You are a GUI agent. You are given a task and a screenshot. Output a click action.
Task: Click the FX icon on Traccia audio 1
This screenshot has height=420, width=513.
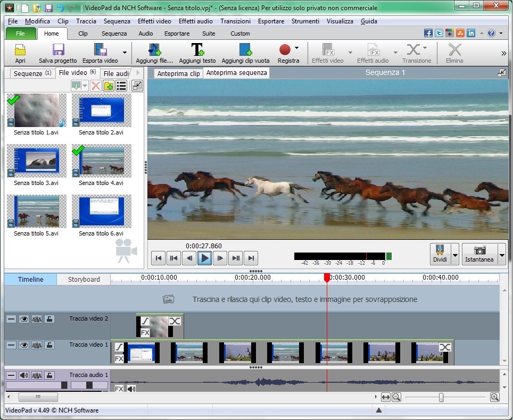tap(119, 389)
